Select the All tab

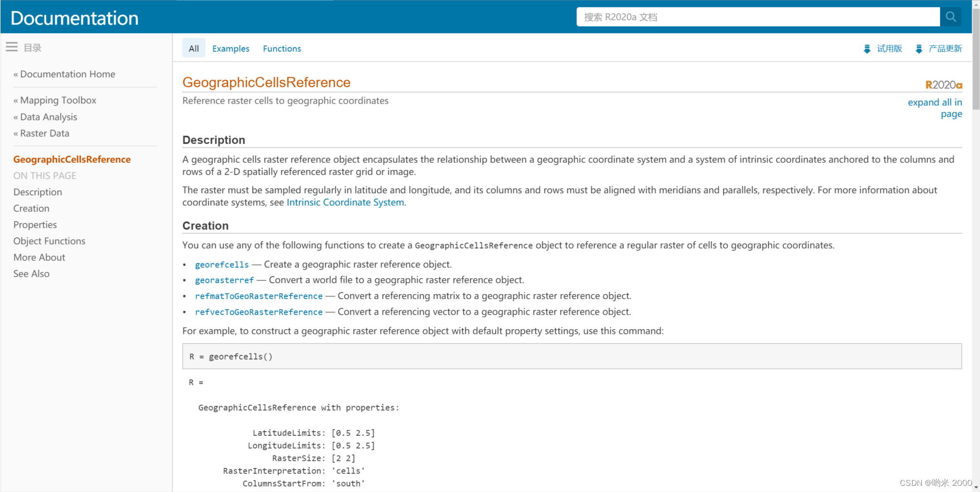click(193, 48)
